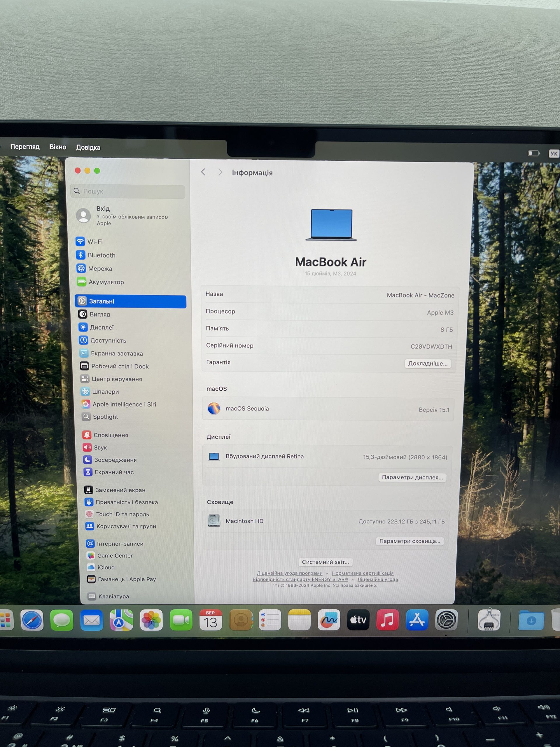Click the Пошук search field
Image resolution: width=560 pixels, height=747 pixels.
click(128, 191)
